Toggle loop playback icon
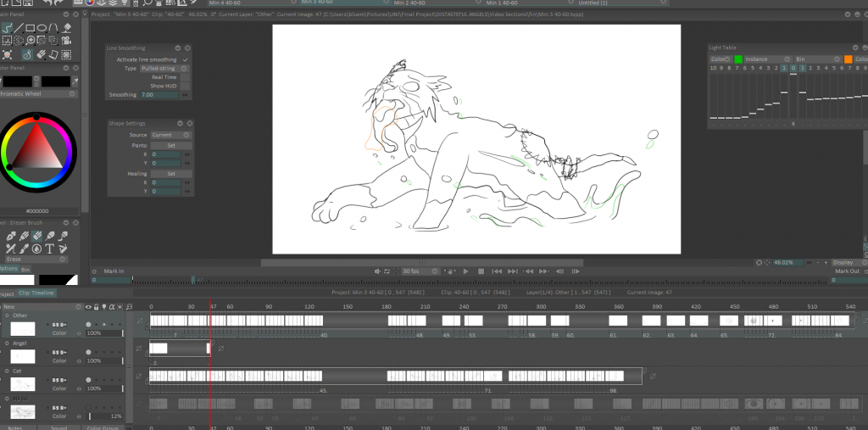 point(387,271)
